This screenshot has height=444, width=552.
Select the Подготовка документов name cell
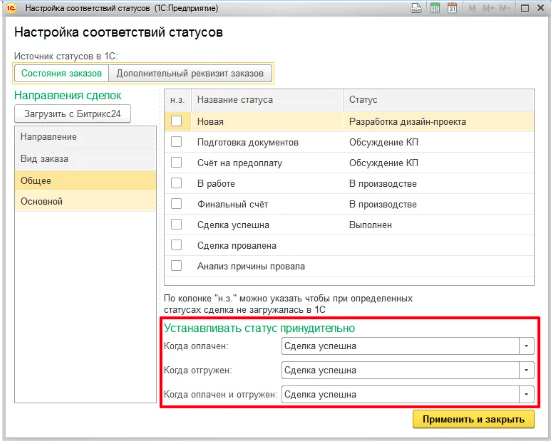click(x=267, y=142)
